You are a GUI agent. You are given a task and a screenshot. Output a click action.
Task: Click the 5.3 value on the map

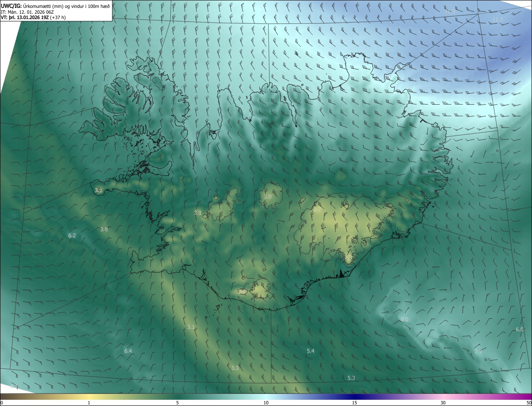[351, 378]
